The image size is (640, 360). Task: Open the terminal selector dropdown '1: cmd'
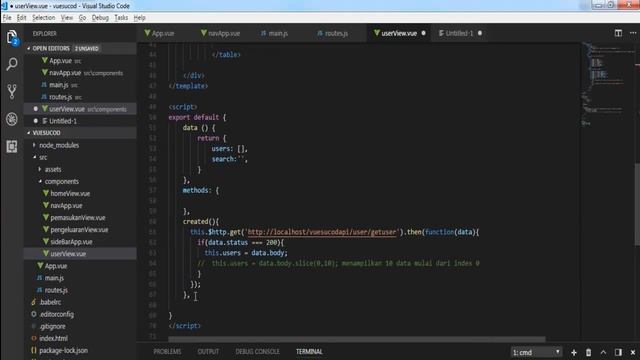point(536,352)
